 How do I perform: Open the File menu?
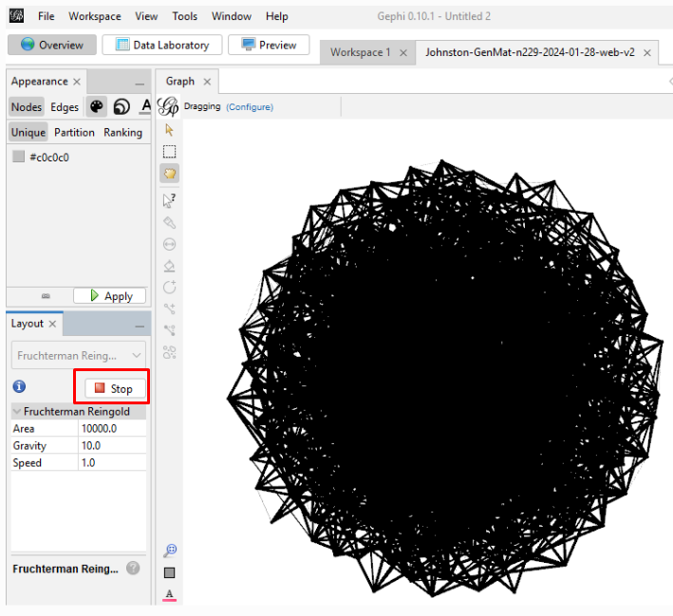tap(46, 16)
